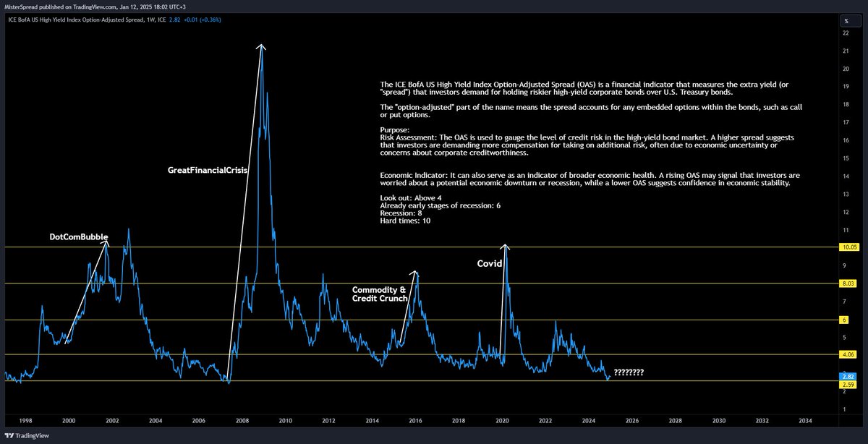
Task: Click the 2002 label on time axis
Action: pos(112,419)
